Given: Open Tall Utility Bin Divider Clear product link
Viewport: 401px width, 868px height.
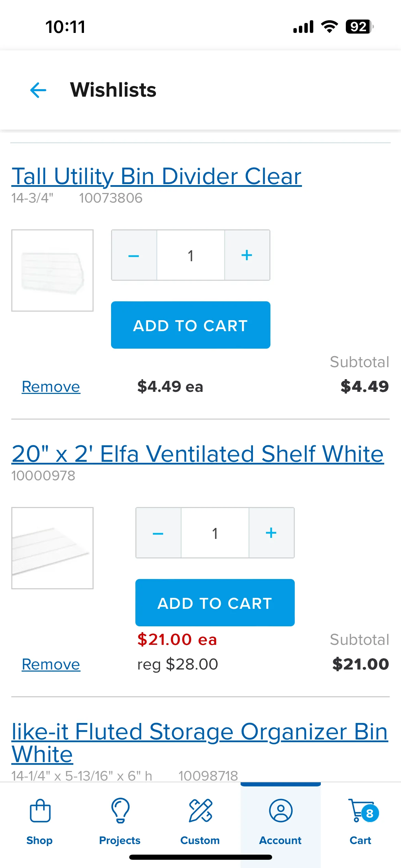Looking at the screenshot, I should 157,177.
